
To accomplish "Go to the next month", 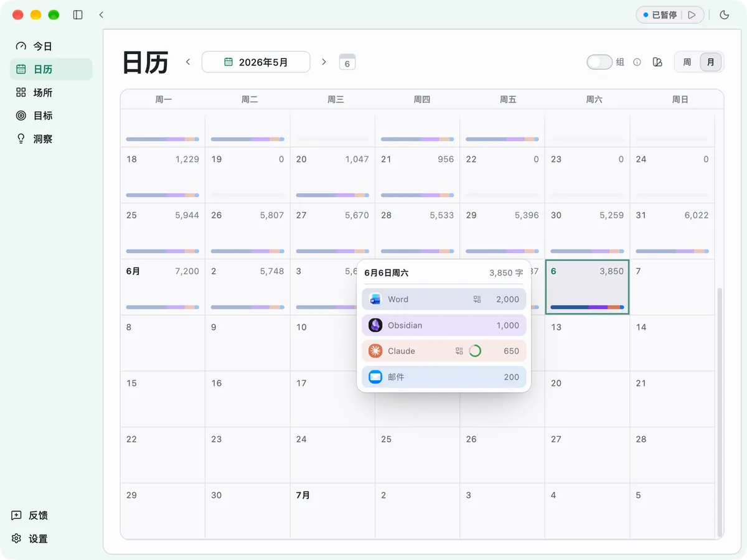I will (x=324, y=62).
